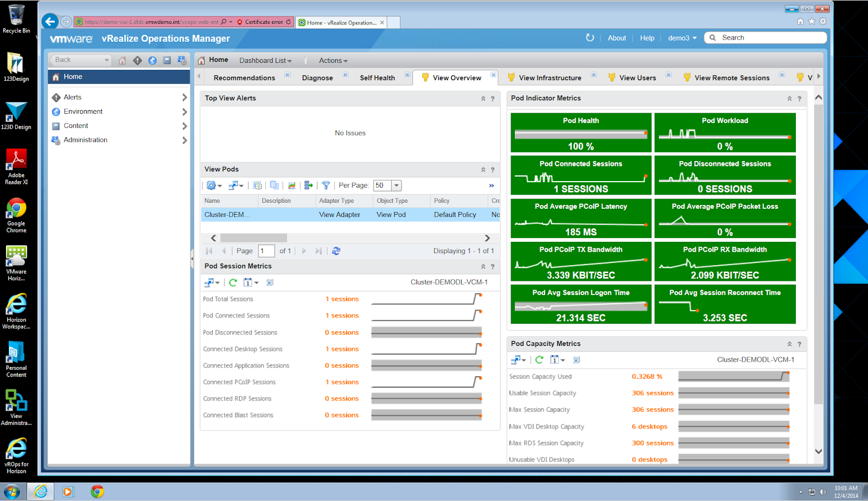868x501 pixels.
Task: Expand the Content navigation item
Action: (184, 126)
